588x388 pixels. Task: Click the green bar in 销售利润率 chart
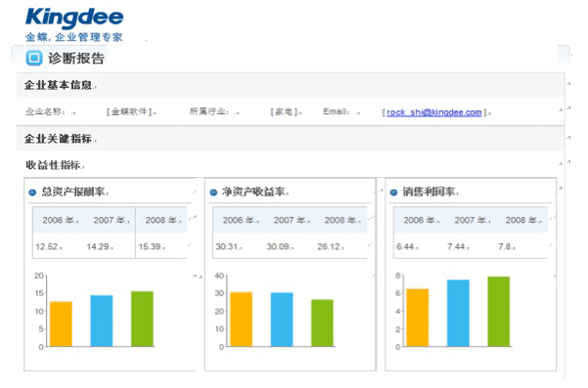pyautogui.click(x=499, y=312)
